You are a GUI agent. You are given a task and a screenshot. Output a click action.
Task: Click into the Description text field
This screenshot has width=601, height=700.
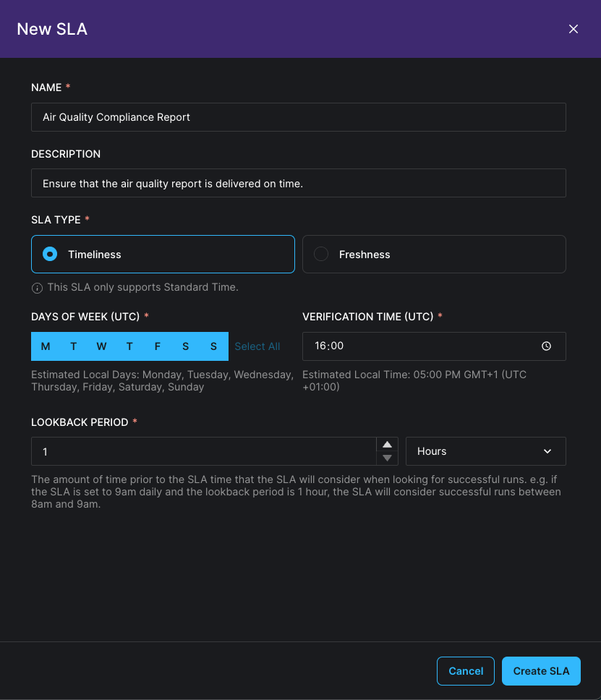(x=298, y=184)
